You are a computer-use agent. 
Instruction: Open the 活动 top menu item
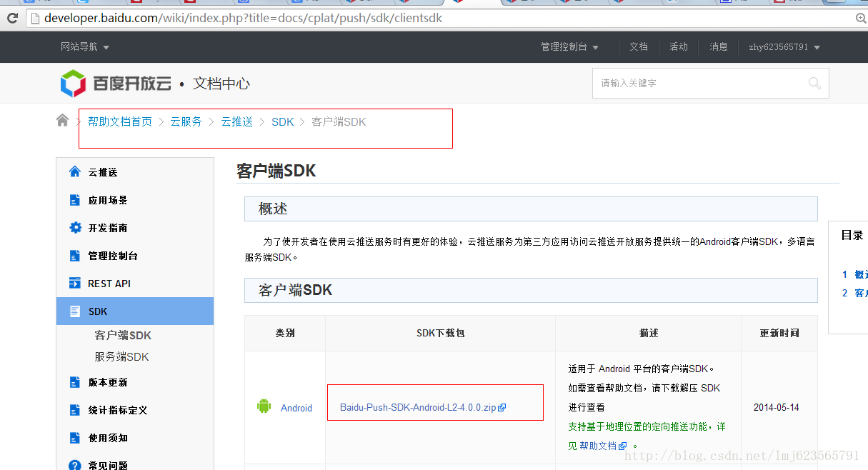(x=679, y=47)
